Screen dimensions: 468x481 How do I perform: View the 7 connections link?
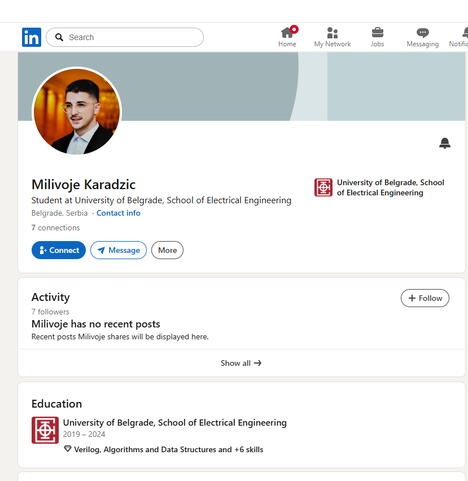pyautogui.click(x=56, y=228)
